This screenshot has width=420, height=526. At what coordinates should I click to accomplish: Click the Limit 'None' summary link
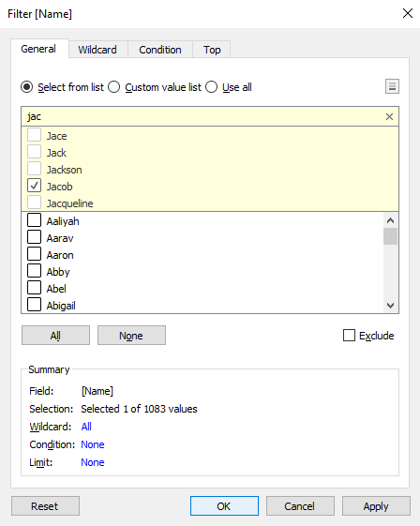tap(93, 462)
